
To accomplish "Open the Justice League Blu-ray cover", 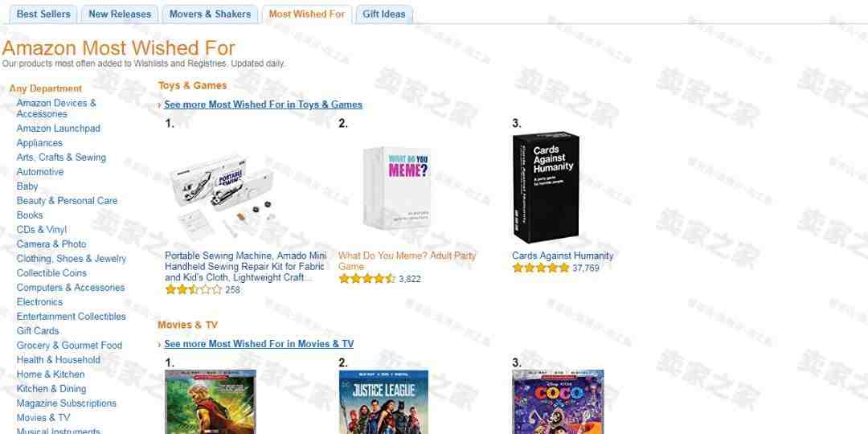I will point(383,402).
